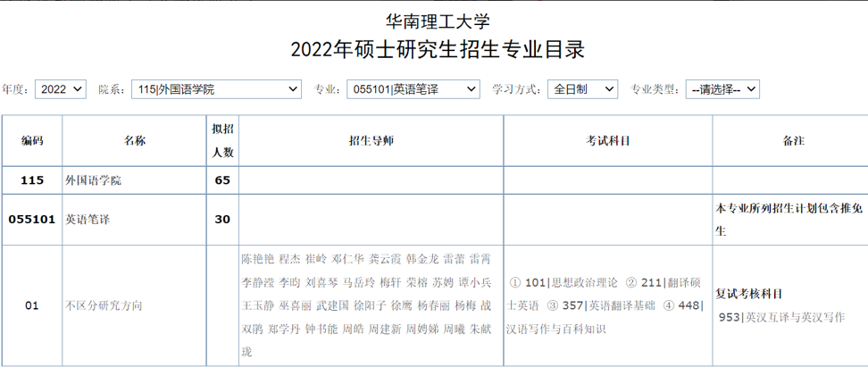This screenshot has width=868, height=367.
Task: Click advisor name 陈艳艳
Action: [x=258, y=258]
